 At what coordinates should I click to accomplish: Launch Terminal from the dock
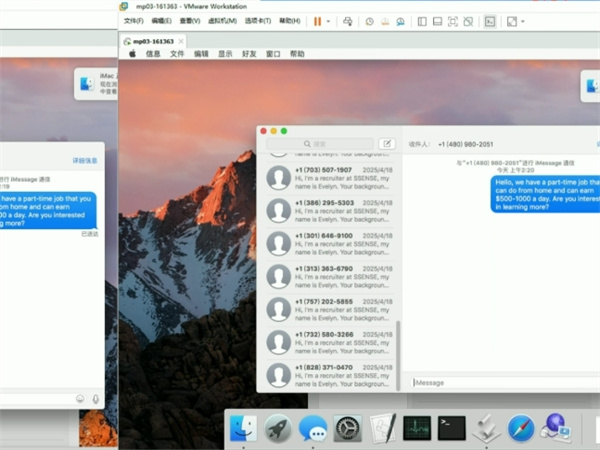point(452,429)
